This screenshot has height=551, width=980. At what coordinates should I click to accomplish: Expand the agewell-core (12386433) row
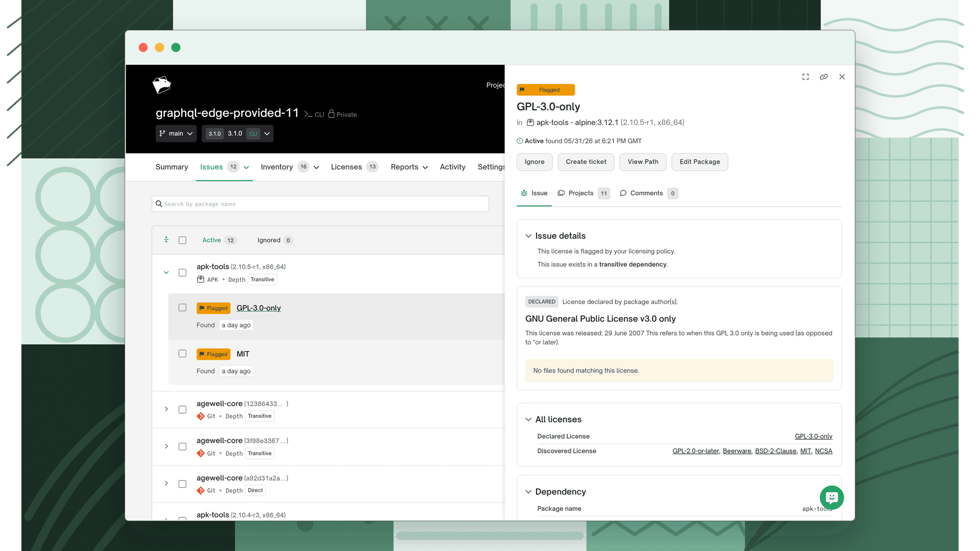point(166,409)
